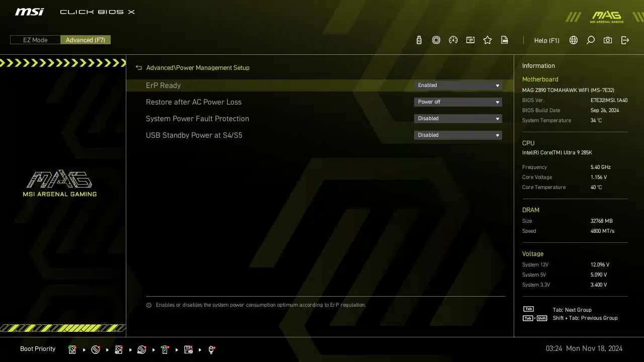
Task: Change language using the globe icon
Action: pos(574,40)
